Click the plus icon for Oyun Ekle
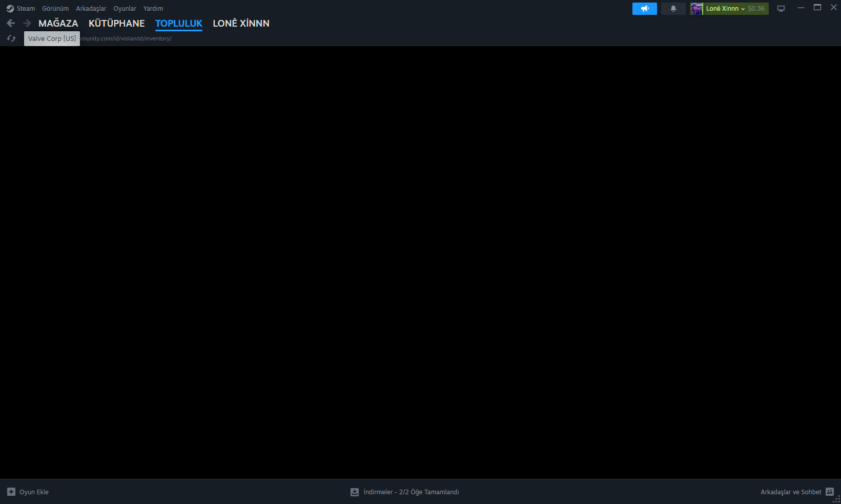This screenshot has height=504, width=841. tap(11, 492)
